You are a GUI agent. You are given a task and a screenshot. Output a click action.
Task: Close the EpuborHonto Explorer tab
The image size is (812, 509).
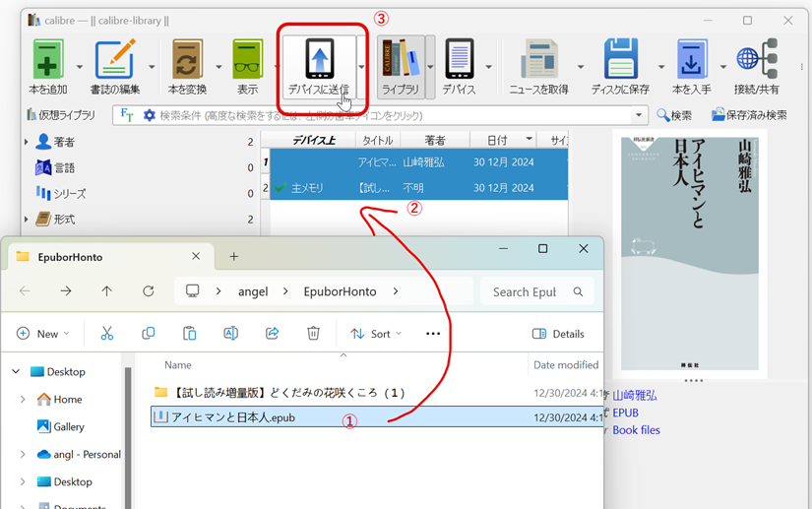pyautogui.click(x=196, y=256)
